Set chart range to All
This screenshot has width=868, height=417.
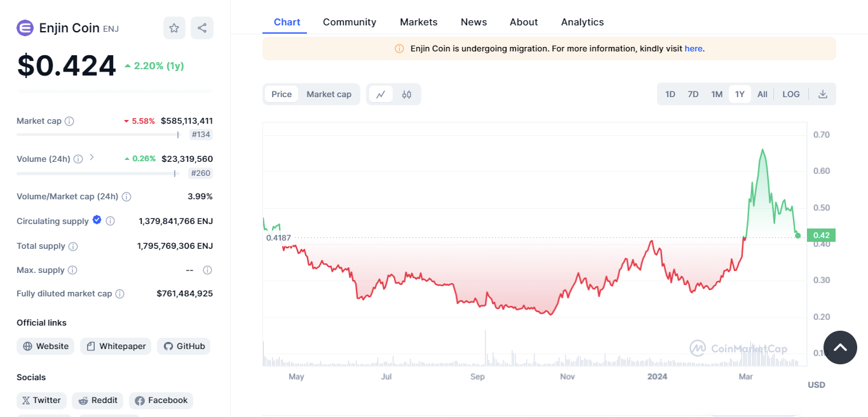[763, 94]
